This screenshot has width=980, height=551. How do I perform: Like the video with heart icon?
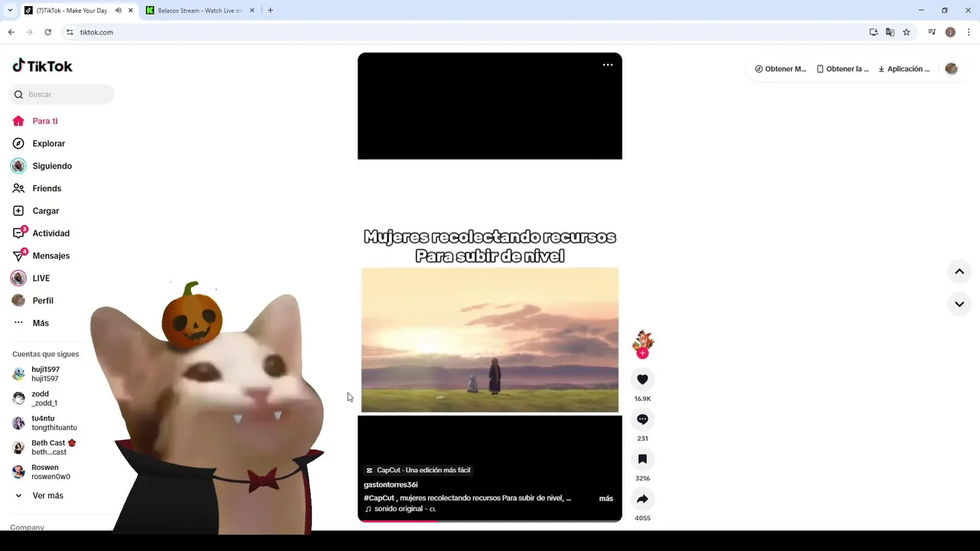point(642,379)
